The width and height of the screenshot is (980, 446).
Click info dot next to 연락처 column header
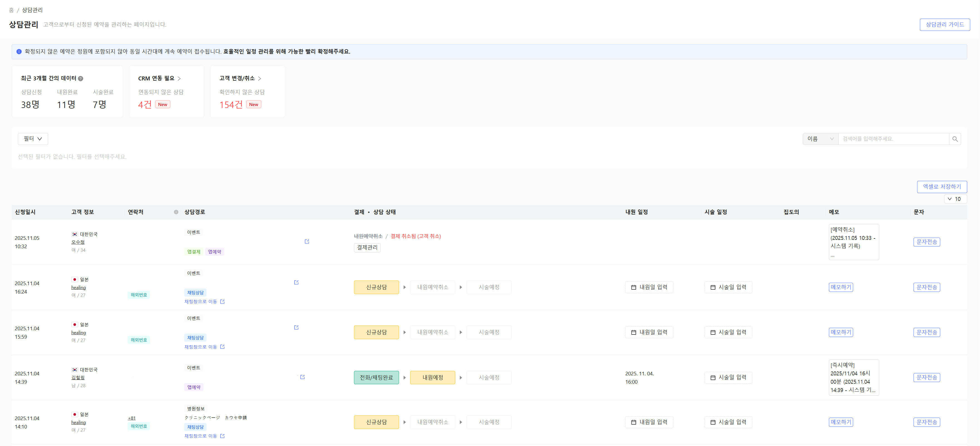[x=176, y=212]
